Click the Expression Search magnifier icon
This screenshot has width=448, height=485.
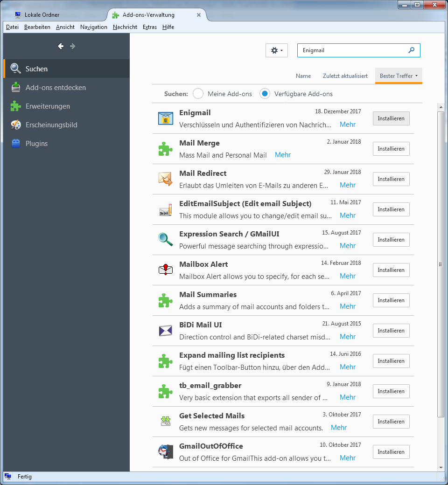click(165, 240)
